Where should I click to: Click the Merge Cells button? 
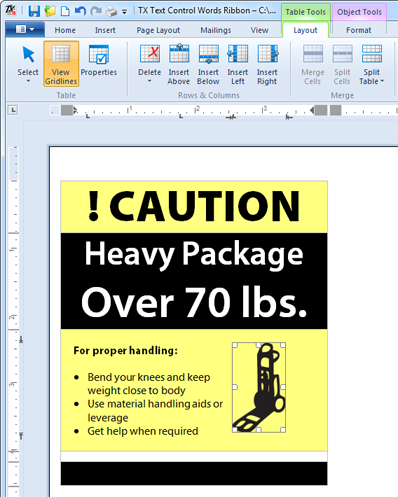tap(313, 64)
